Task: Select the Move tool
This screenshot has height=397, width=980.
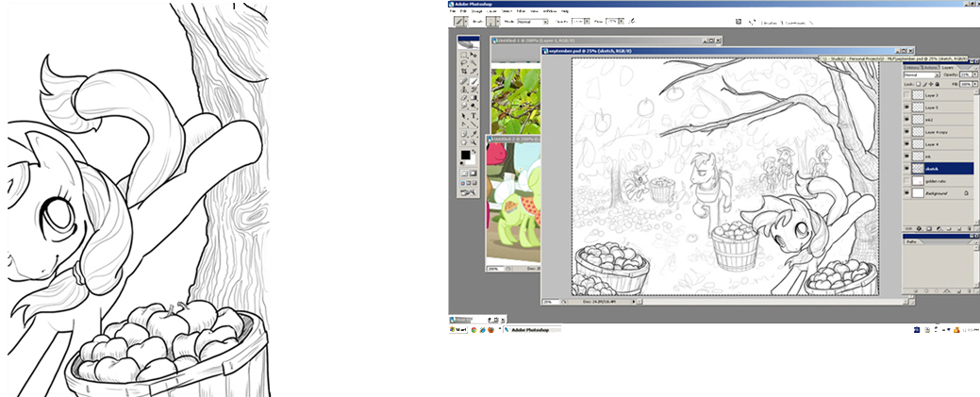Action: 473,55
